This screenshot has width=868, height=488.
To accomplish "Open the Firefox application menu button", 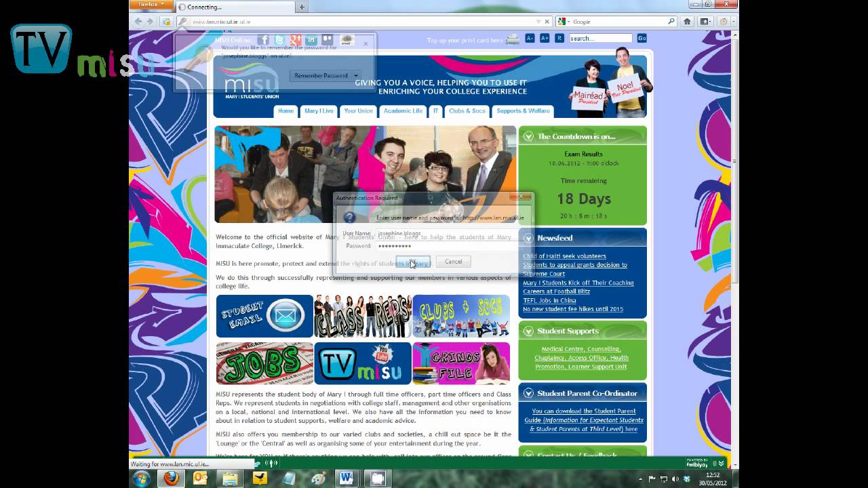I will coord(151,5).
